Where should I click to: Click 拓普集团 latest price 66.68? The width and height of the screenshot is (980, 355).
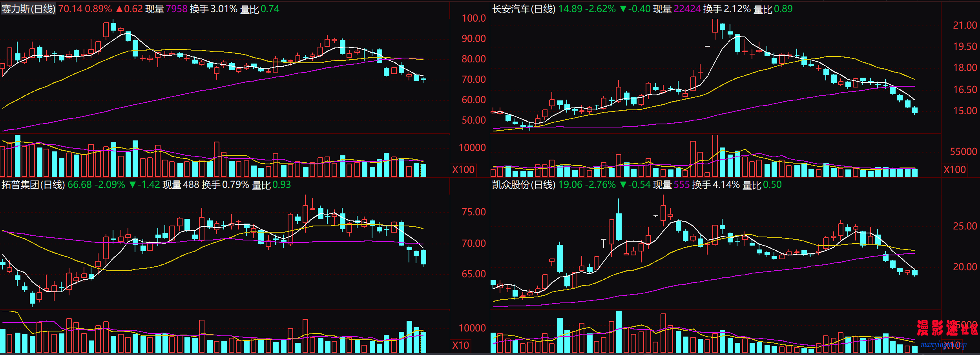(x=80, y=185)
